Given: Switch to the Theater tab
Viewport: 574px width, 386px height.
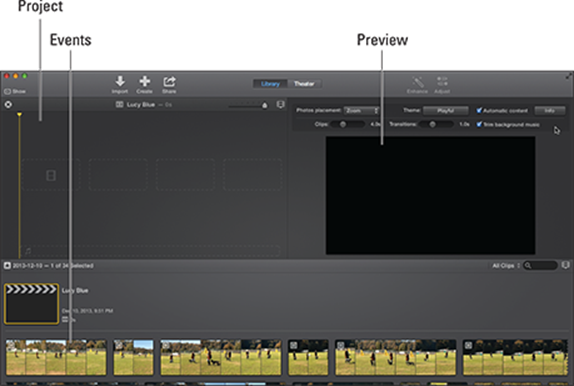Looking at the screenshot, I should click(x=304, y=84).
